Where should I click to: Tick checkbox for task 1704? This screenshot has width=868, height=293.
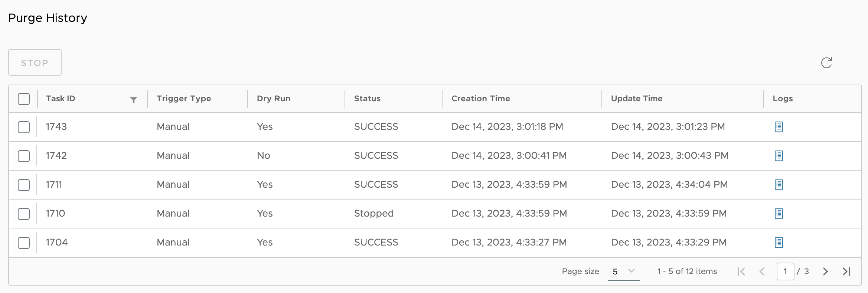point(24,243)
